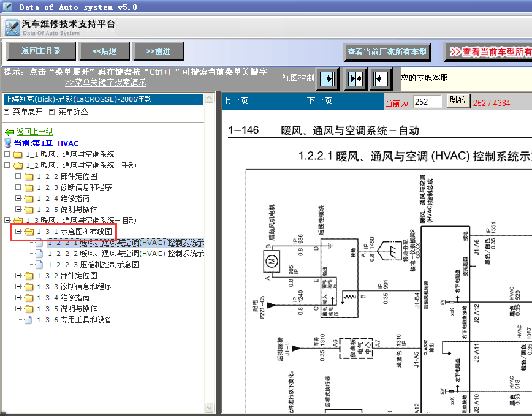The width and height of the screenshot is (532, 416).
Task: Click the <<后退 button
Action: click(x=104, y=51)
